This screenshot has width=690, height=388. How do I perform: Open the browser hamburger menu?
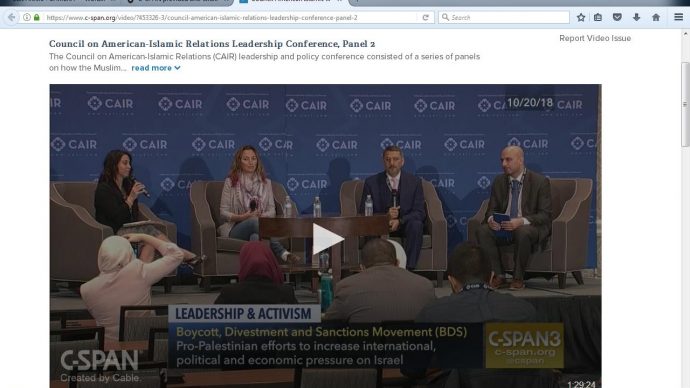(x=679, y=17)
